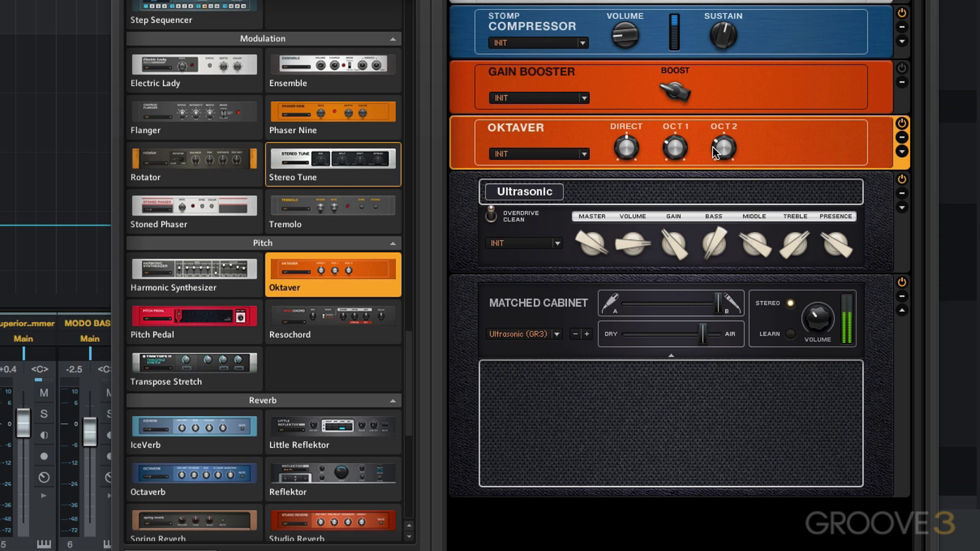Solo the Superior Drummer mixer channel
This screenshot has width=980, height=551.
tap(43, 414)
